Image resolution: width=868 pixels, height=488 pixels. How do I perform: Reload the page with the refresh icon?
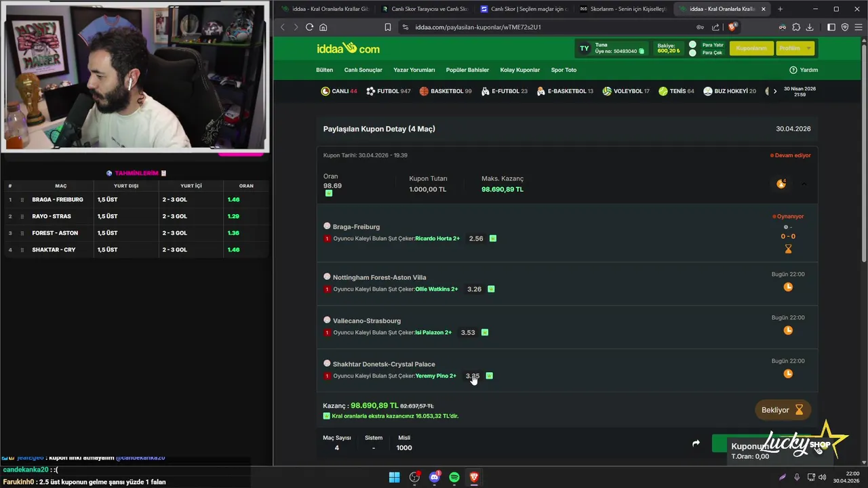coord(309,27)
